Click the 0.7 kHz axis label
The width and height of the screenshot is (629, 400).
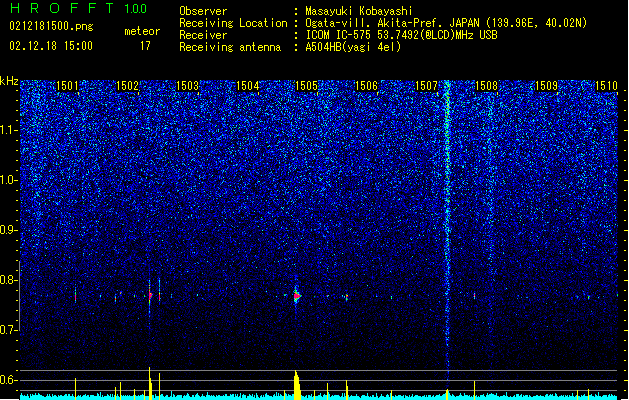tap(8, 330)
